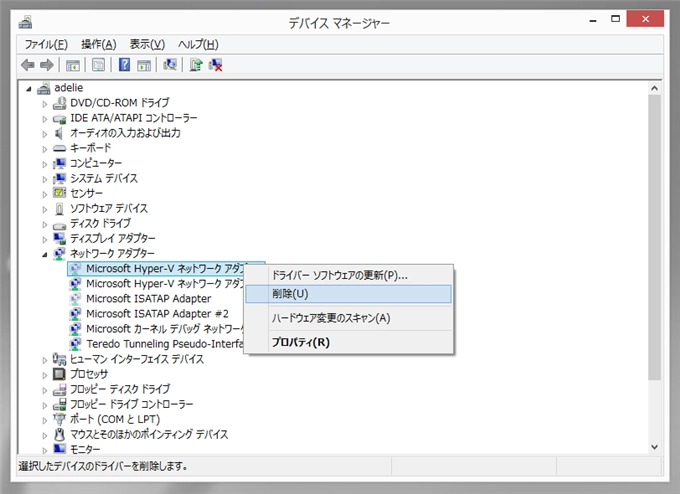Click the vertical scrollbar thumb
The width and height of the screenshot is (680, 494).
[654, 238]
